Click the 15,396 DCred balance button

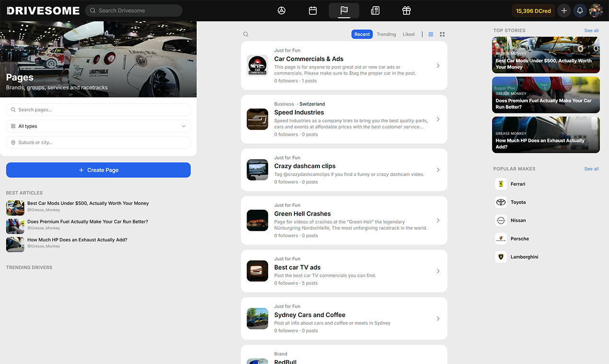click(x=533, y=11)
